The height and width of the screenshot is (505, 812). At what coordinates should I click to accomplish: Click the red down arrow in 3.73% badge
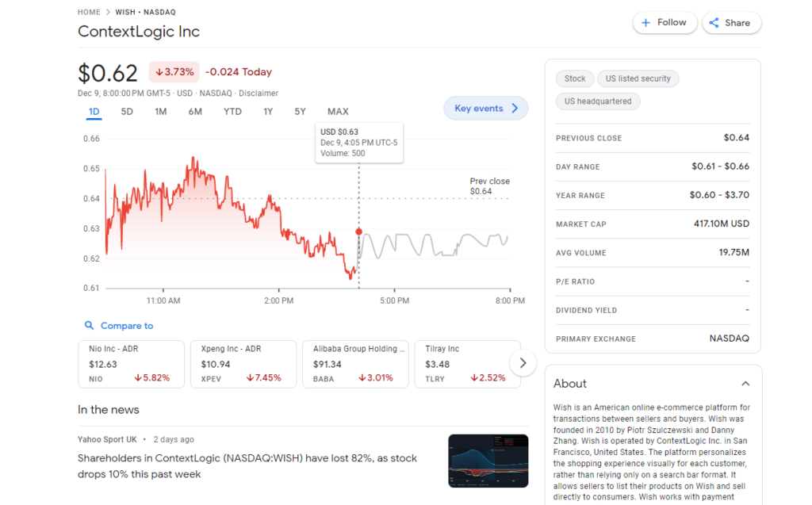point(159,72)
